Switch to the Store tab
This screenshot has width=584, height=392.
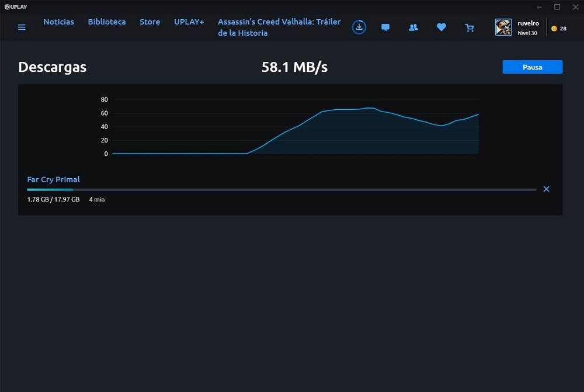pyautogui.click(x=150, y=22)
